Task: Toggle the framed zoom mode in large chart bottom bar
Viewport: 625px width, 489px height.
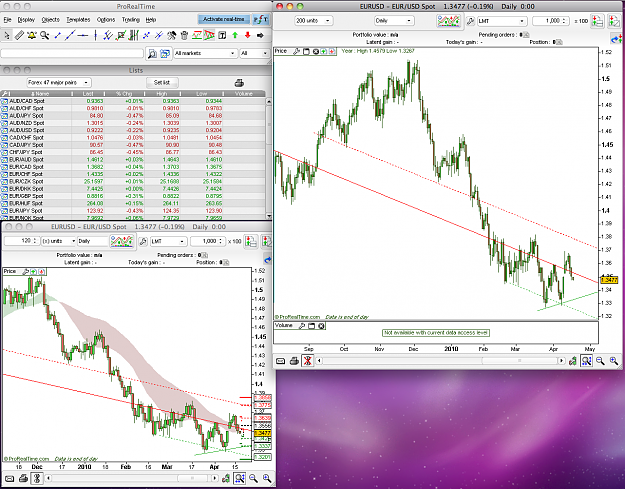Action: pyautogui.click(x=586, y=361)
